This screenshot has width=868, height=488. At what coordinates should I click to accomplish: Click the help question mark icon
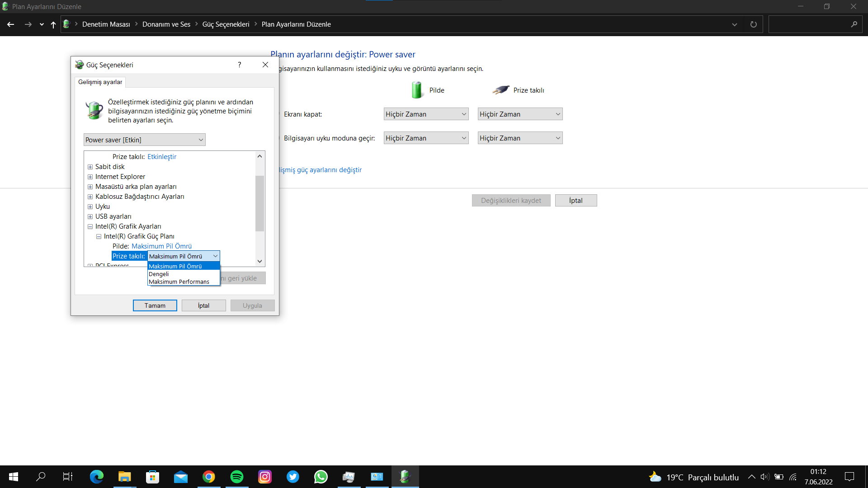(239, 65)
